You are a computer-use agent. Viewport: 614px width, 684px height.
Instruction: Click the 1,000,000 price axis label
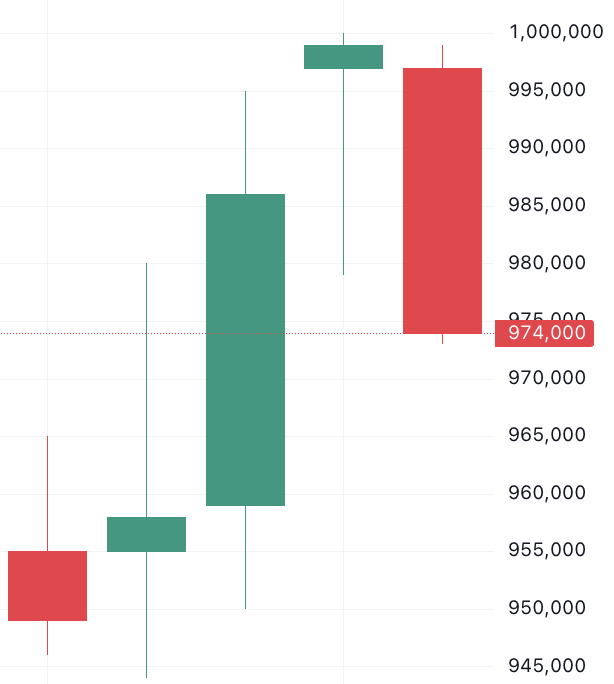555,32
